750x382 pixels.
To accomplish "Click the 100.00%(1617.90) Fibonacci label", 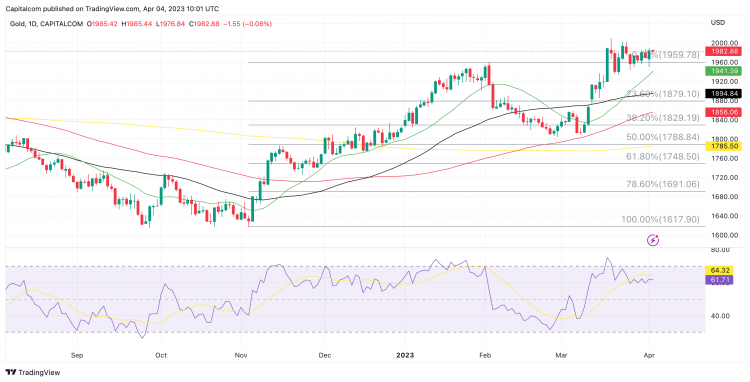I will pos(661,219).
